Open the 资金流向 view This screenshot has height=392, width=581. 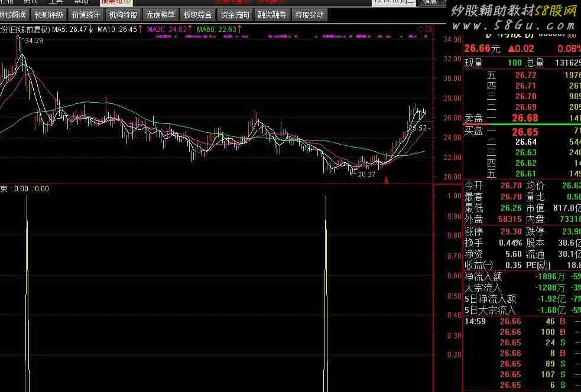pyautogui.click(x=235, y=15)
